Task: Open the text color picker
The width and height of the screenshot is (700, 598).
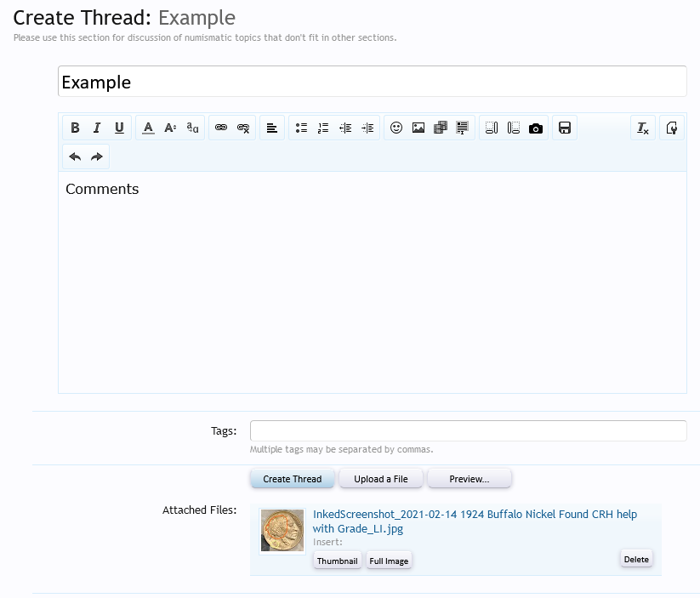Action: pos(148,128)
